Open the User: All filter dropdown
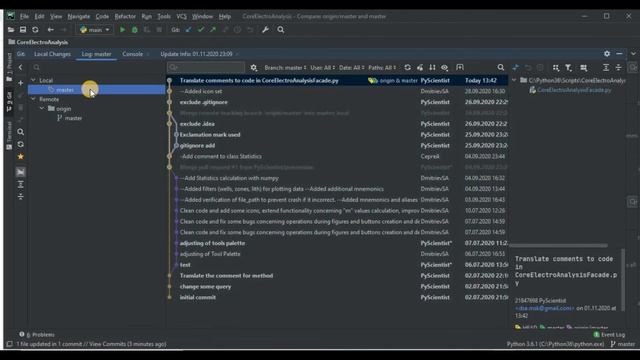640x360 pixels. [x=322, y=68]
